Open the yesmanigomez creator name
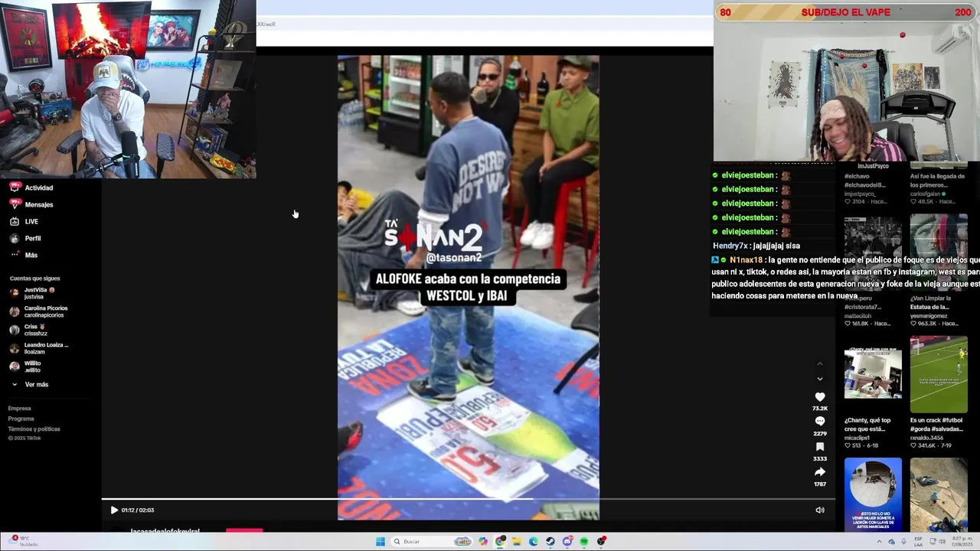Viewport: 980px width, 551px height. coord(929,315)
